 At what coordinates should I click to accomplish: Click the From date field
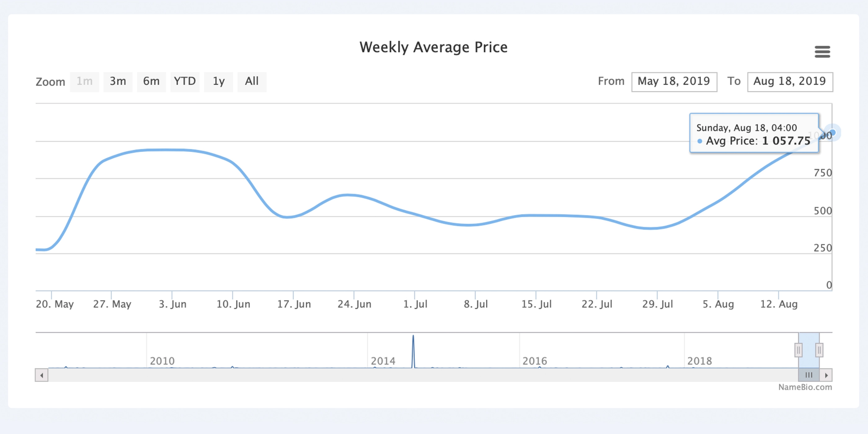(674, 82)
